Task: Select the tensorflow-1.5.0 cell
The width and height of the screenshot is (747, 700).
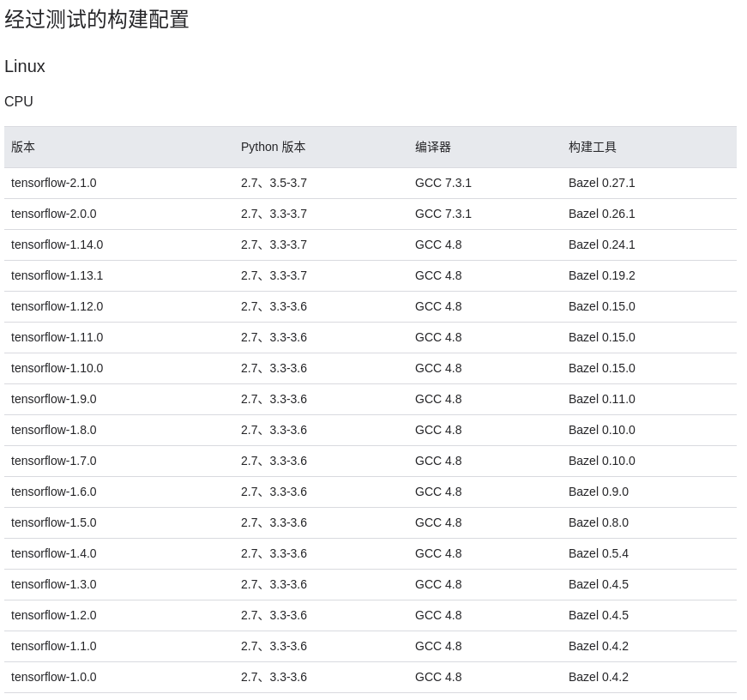Action: pyautogui.click(x=54, y=522)
